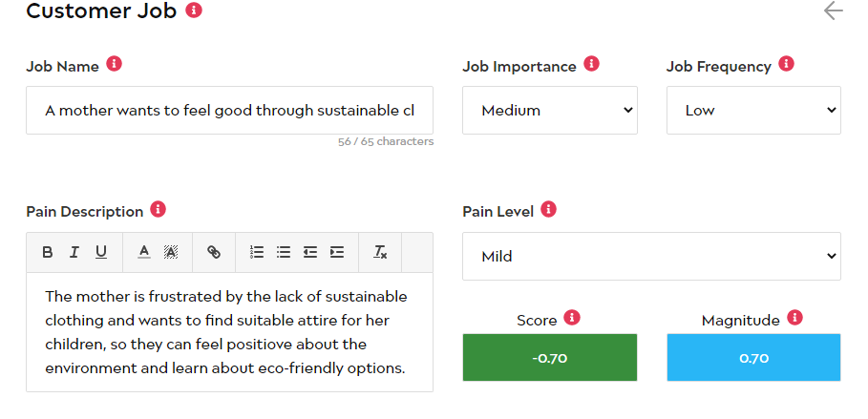The height and width of the screenshot is (419, 868).
Task: Open Job Importance dropdown set to Medium
Action: 550,110
